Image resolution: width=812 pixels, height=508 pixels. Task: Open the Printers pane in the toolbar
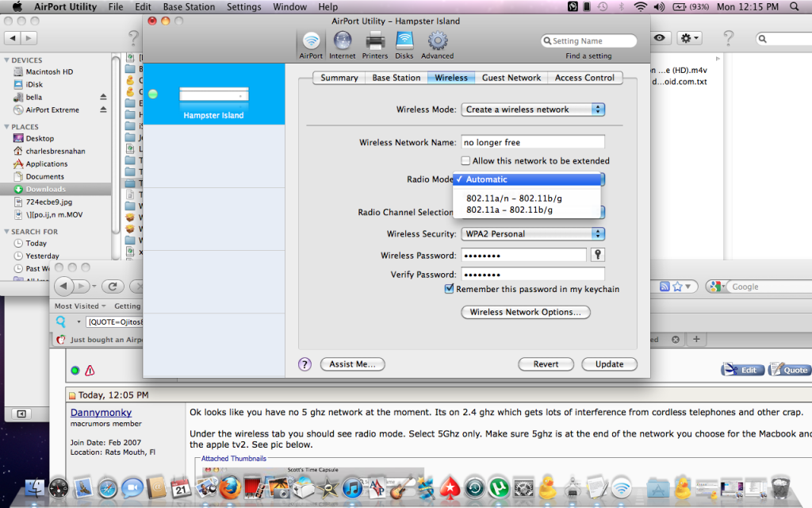[375, 44]
